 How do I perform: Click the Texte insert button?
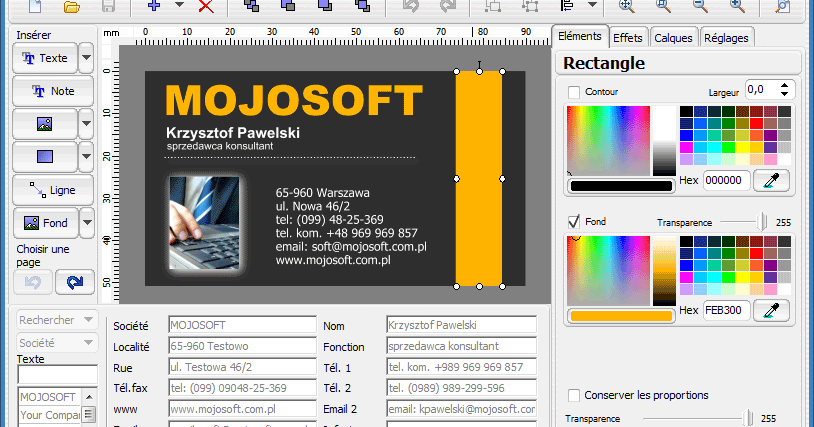pyautogui.click(x=45, y=58)
